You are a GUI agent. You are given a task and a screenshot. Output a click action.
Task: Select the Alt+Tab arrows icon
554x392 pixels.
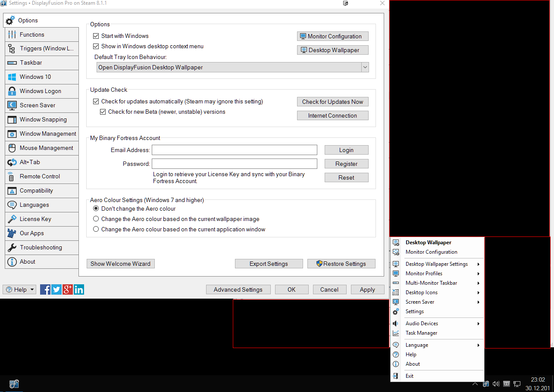pos(12,162)
